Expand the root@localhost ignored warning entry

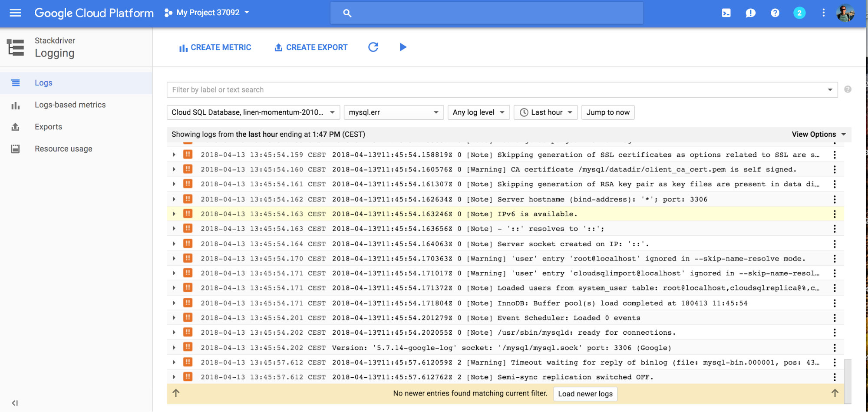coord(174,258)
